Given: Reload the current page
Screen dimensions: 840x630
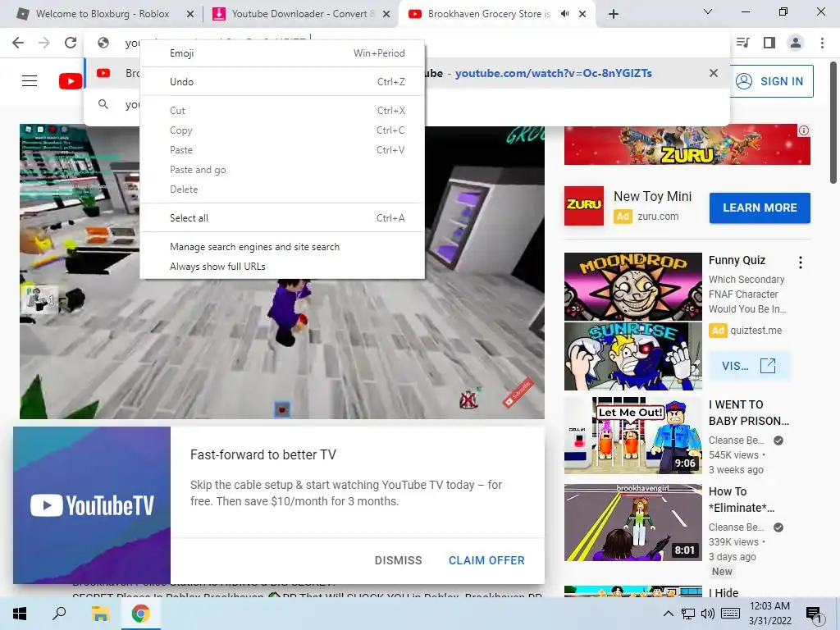Looking at the screenshot, I should click(71, 43).
